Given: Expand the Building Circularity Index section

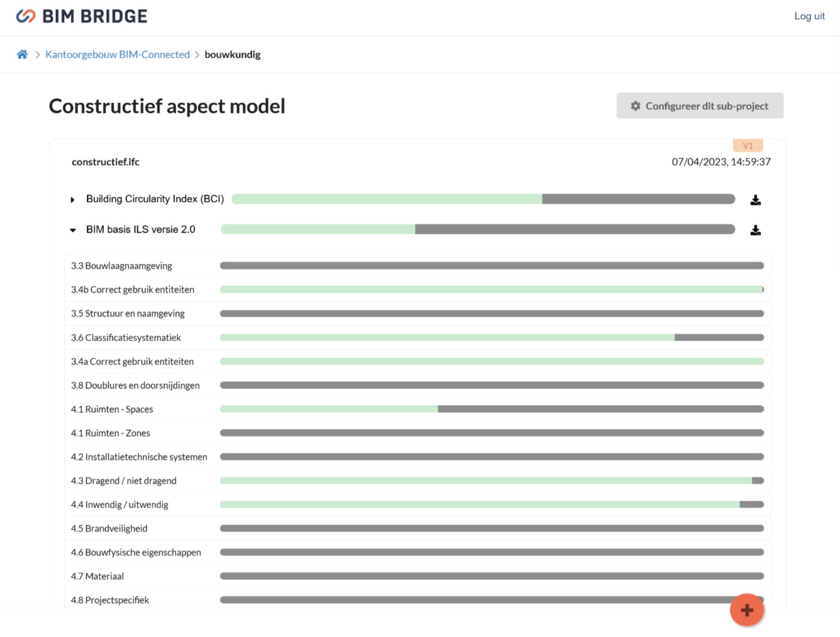Looking at the screenshot, I should click(x=72, y=199).
